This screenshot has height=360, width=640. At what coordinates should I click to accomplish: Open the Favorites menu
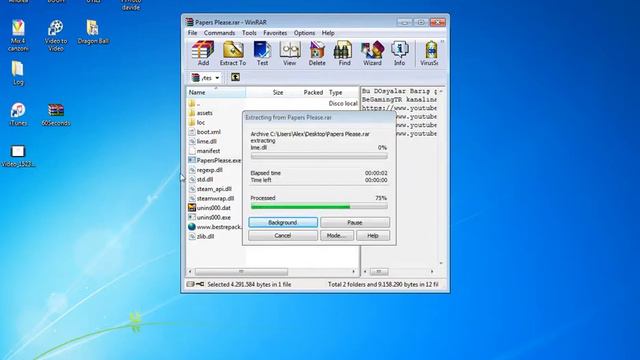click(275, 33)
